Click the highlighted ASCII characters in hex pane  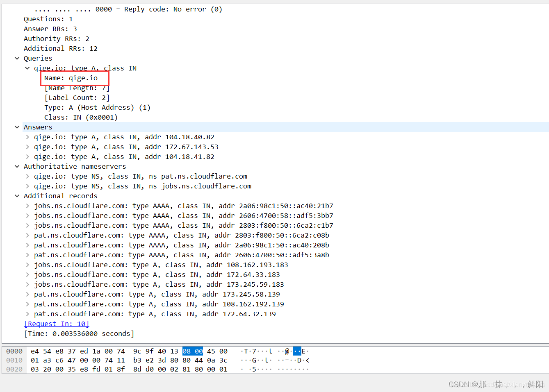pyautogui.click(x=297, y=351)
